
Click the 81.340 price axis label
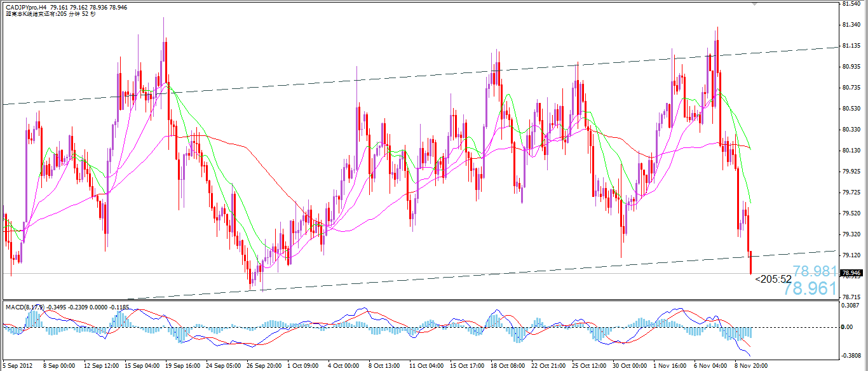(x=851, y=25)
